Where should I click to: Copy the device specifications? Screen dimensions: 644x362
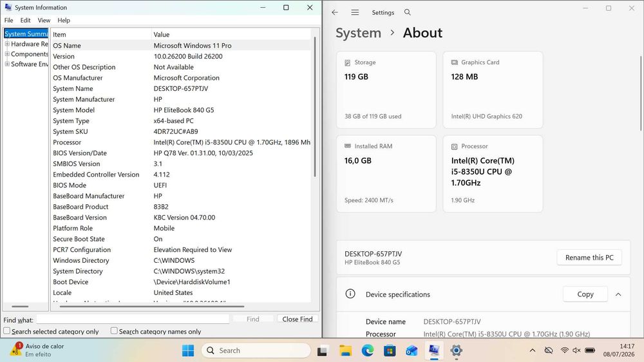[585, 294]
